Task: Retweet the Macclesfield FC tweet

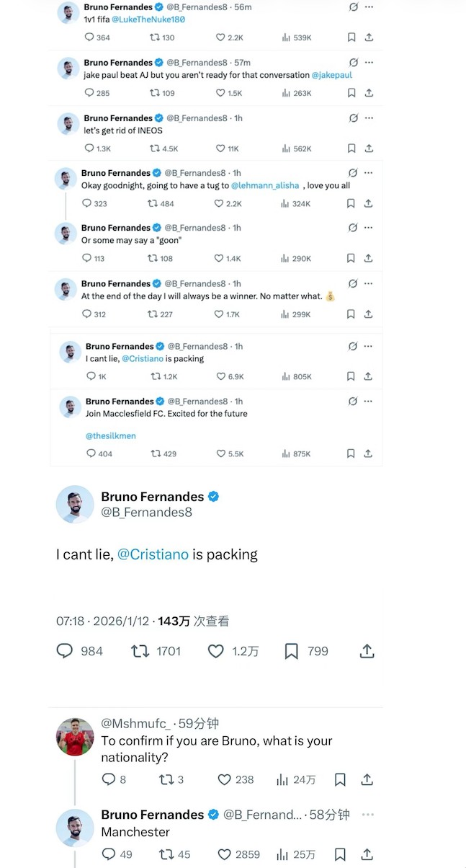Action: point(156,453)
